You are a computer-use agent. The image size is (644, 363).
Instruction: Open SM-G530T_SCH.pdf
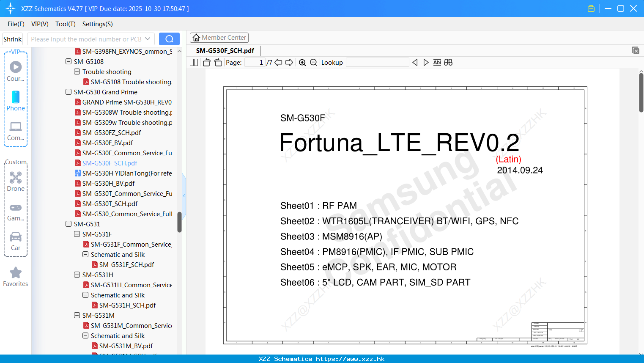coord(106,203)
